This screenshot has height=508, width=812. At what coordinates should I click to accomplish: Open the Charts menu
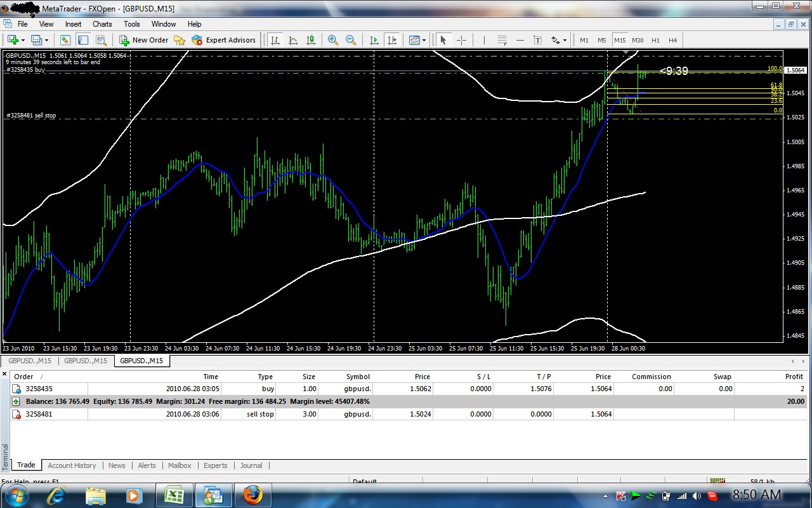tap(102, 24)
